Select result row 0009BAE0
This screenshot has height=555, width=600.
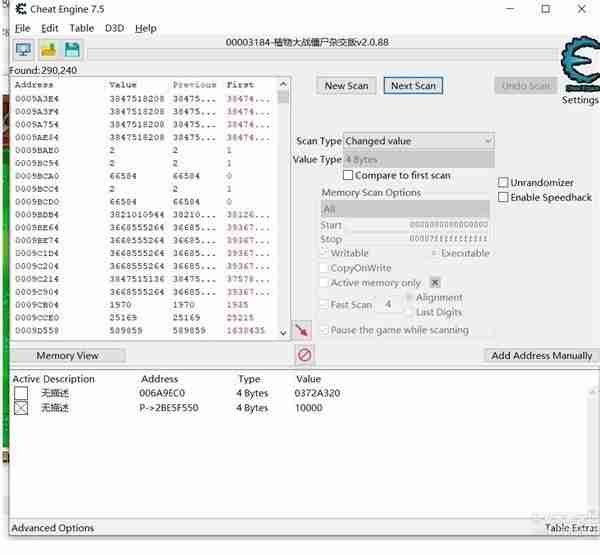tap(144, 150)
